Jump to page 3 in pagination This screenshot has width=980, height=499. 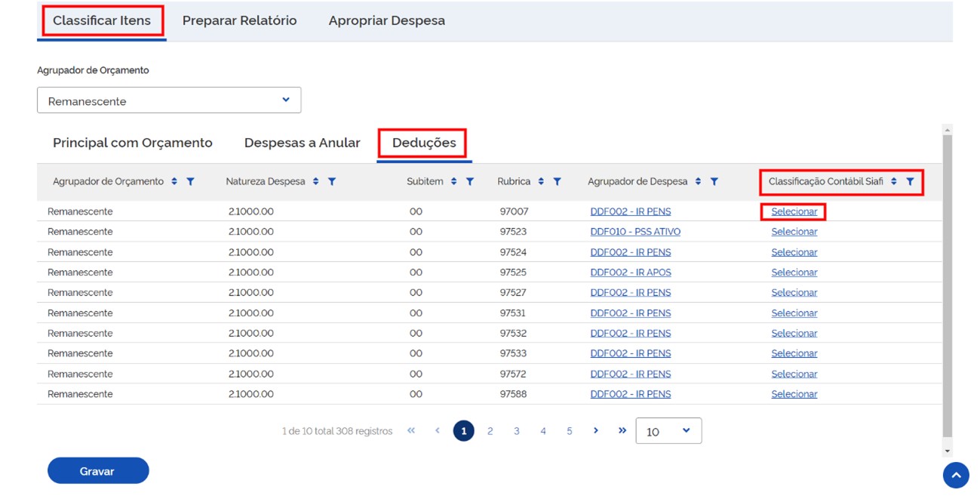516,431
